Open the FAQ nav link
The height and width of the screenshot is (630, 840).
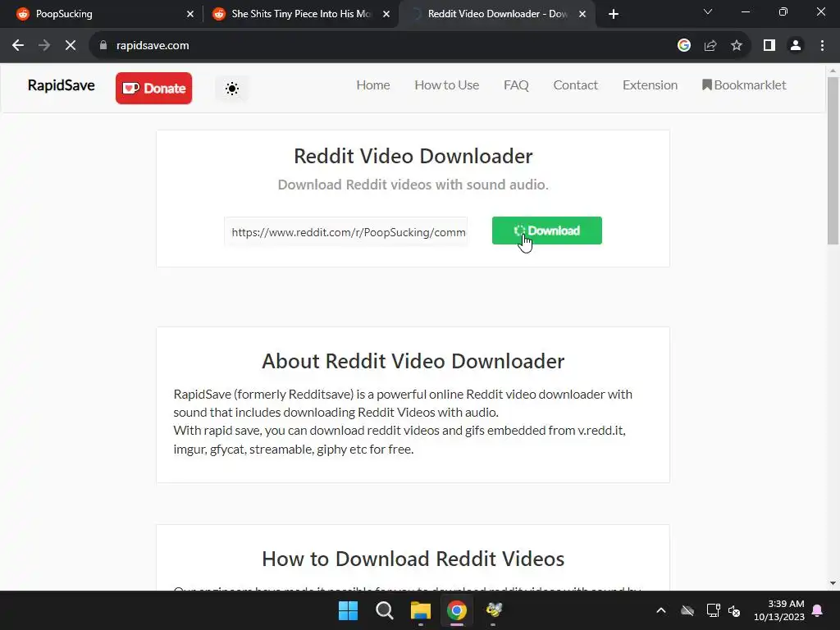click(516, 85)
